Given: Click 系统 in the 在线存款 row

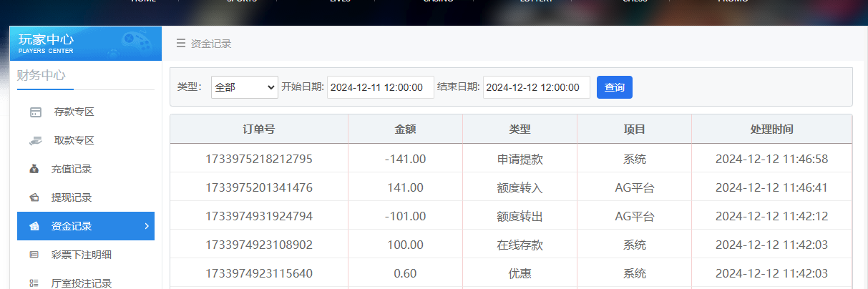Looking at the screenshot, I should [635, 245].
